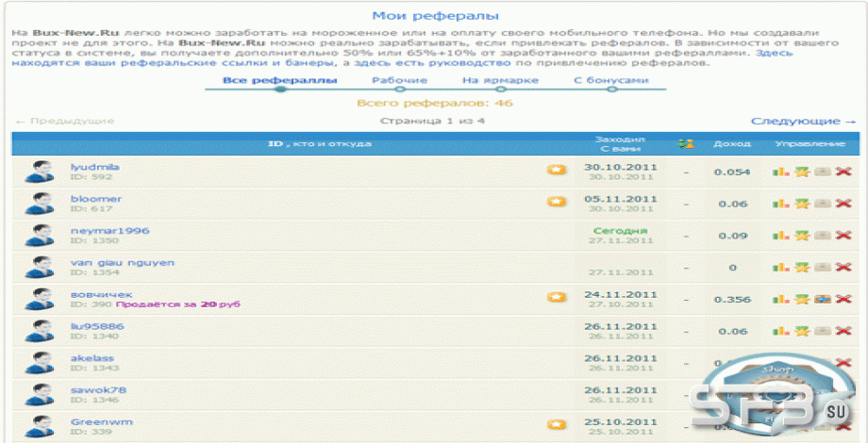Switch to the Рабочие tab
Screen dimensions: 868x443
pyautogui.click(x=400, y=81)
